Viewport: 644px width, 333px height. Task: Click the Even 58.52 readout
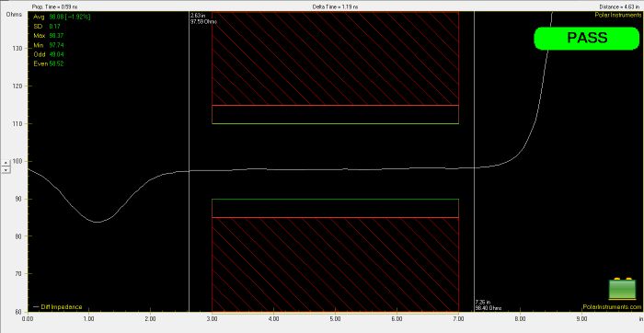tap(49, 63)
